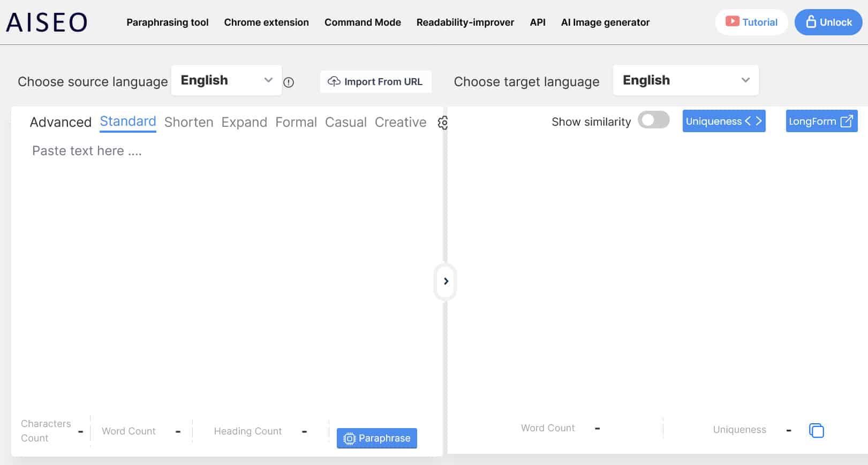Click the AISEO logo
Image resolution: width=868 pixels, height=465 pixels.
coord(47,22)
